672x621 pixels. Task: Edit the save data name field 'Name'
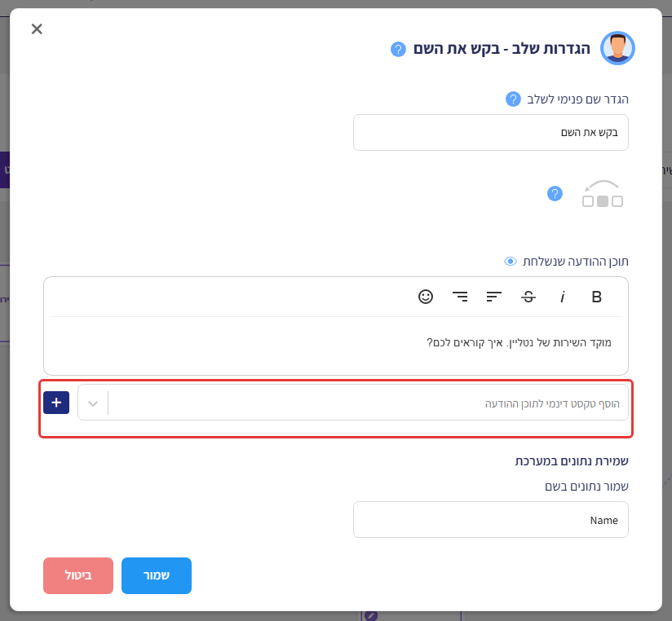(x=491, y=519)
